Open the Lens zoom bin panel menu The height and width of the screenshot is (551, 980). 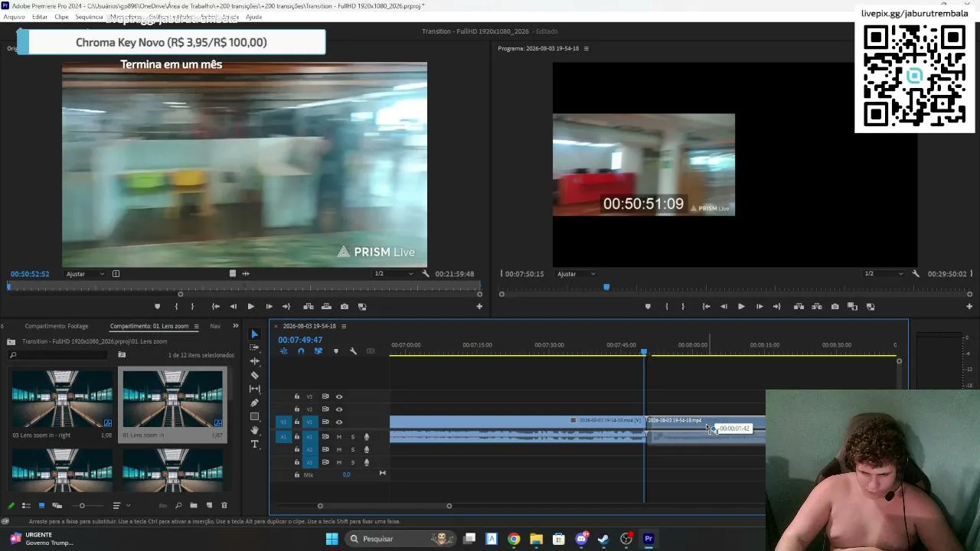[x=196, y=326]
